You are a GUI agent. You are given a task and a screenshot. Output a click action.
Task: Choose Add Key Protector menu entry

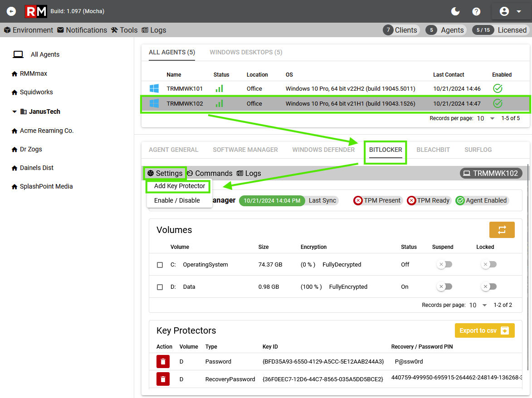[x=180, y=186]
